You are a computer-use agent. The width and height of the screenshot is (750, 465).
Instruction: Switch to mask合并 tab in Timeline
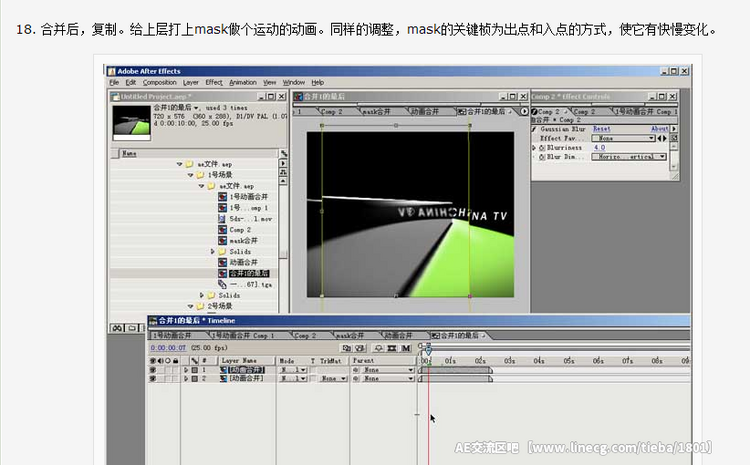click(x=351, y=335)
